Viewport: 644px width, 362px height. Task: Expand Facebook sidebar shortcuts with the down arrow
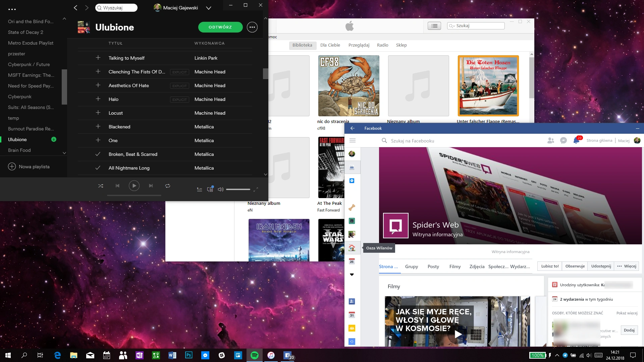(352, 275)
